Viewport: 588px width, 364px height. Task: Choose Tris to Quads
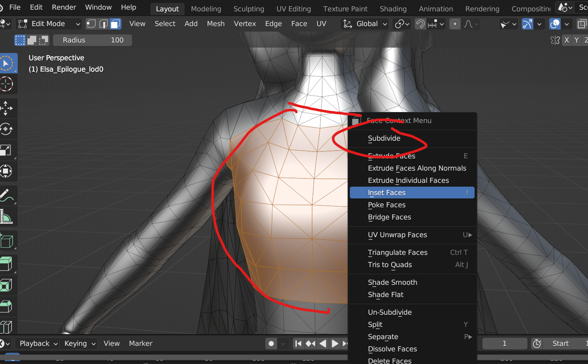coord(412,265)
